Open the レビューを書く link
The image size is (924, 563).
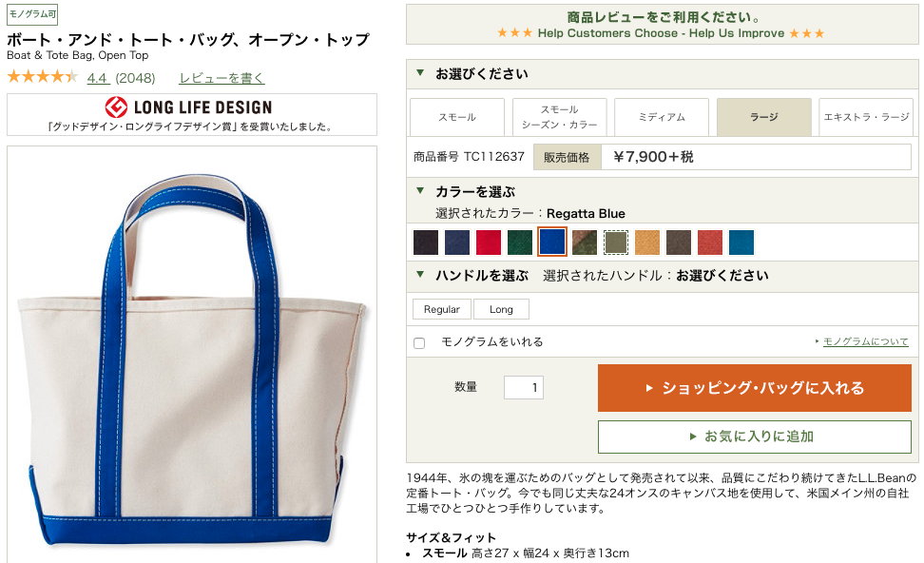point(221,78)
